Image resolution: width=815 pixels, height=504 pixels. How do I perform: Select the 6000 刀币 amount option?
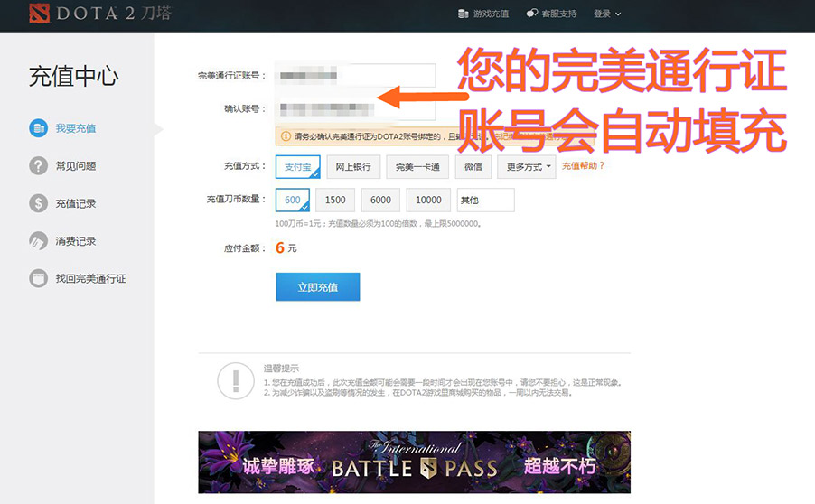[x=380, y=200]
